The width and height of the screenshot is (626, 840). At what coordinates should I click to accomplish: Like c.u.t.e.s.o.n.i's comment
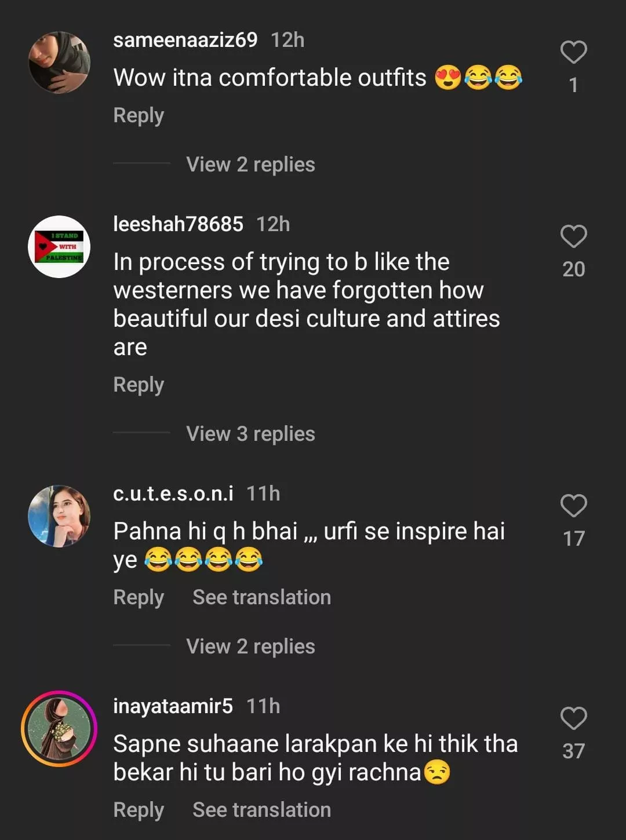point(573,506)
